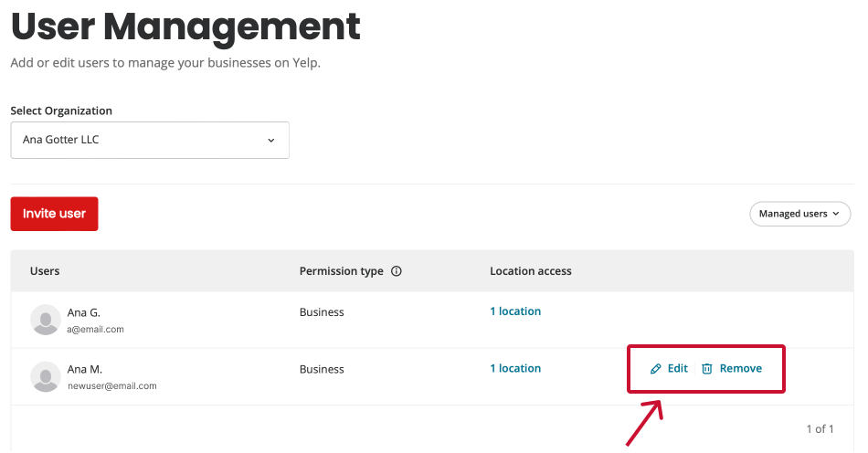The height and width of the screenshot is (453, 868).
Task: Select the name Ana M.
Action: point(85,369)
